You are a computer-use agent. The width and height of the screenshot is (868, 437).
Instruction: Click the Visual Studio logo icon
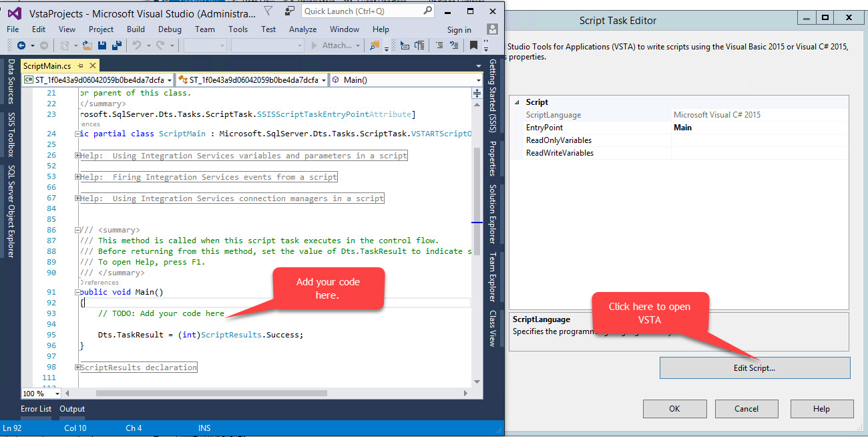[x=14, y=13]
